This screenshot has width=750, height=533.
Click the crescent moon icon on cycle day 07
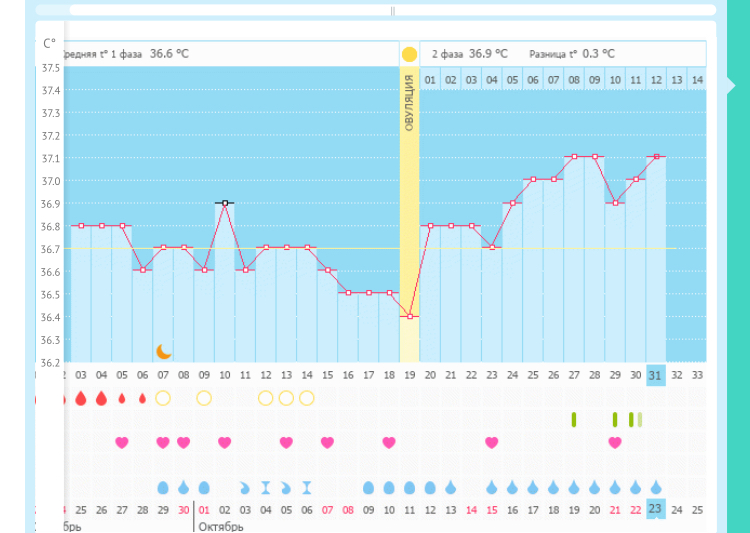pos(164,351)
